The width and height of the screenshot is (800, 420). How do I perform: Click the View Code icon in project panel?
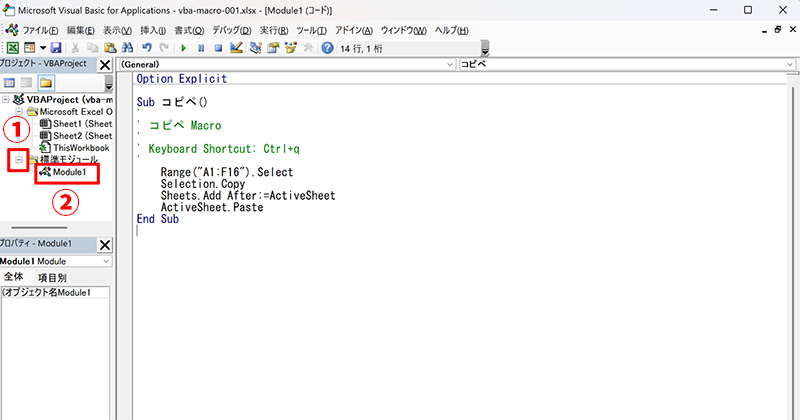pyautogui.click(x=10, y=82)
